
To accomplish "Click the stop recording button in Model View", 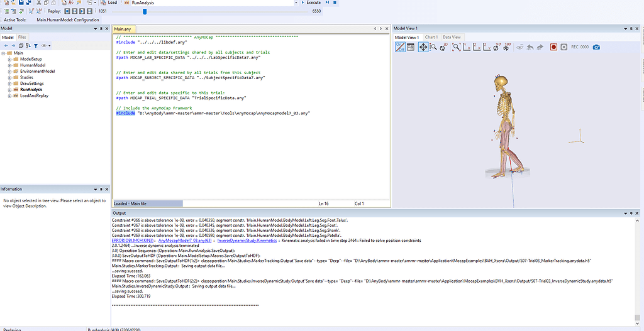I will click(564, 47).
